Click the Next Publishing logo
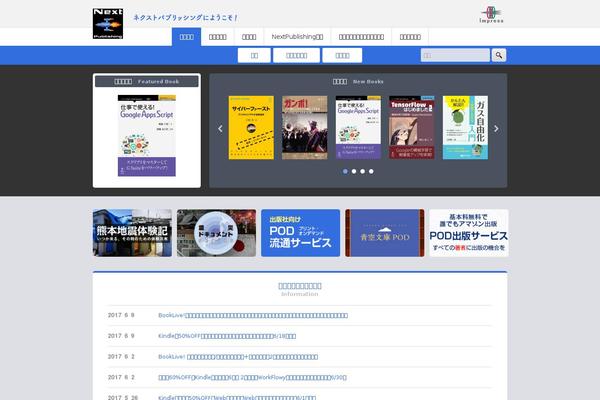This screenshot has height=400, width=600. tap(108, 24)
